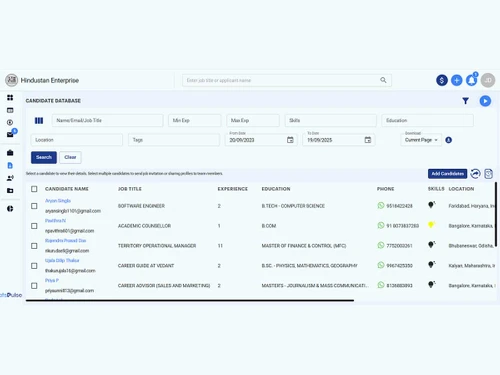Focus the Tags filter field
Image resolution: width=500 pixels, height=375 pixels.
coord(174,140)
